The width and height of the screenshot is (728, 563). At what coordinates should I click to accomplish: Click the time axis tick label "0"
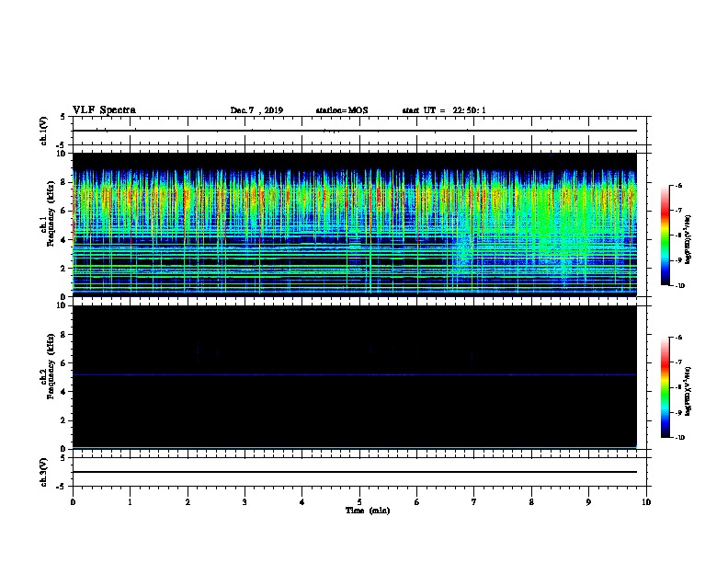pyautogui.click(x=73, y=502)
